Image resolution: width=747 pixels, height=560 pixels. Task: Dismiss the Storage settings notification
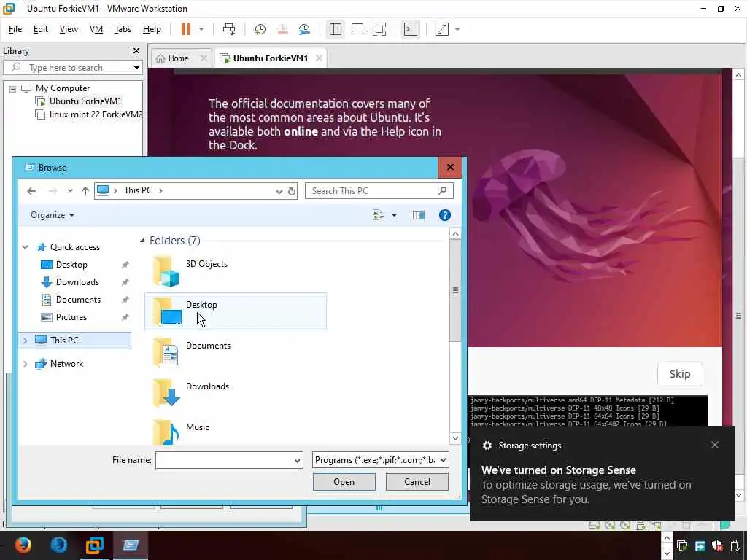715,446
